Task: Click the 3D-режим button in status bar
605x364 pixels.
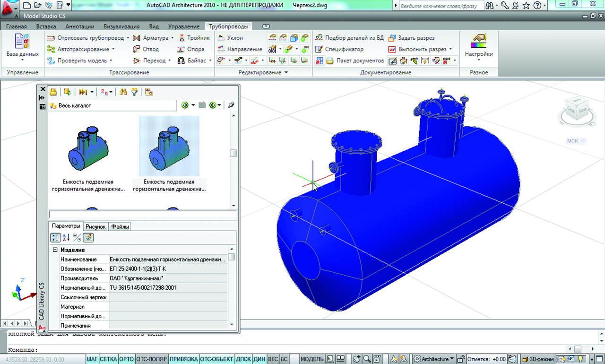Action: [x=537, y=359]
